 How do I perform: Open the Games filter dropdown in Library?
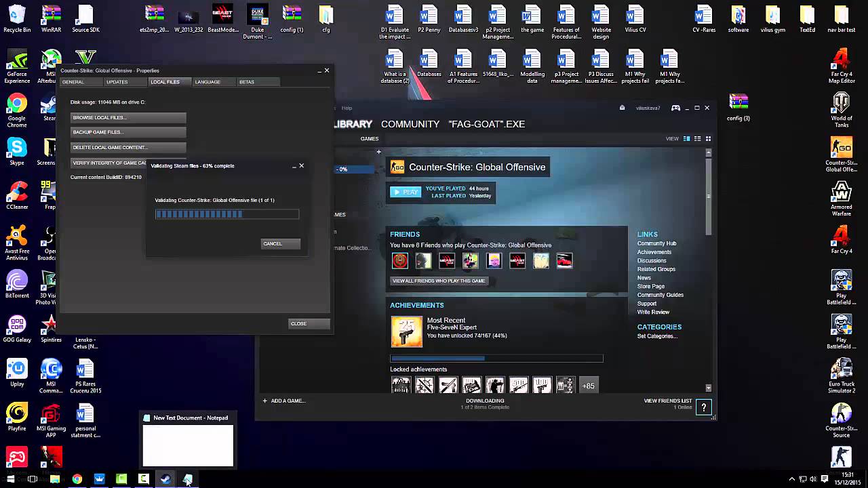[x=370, y=139]
